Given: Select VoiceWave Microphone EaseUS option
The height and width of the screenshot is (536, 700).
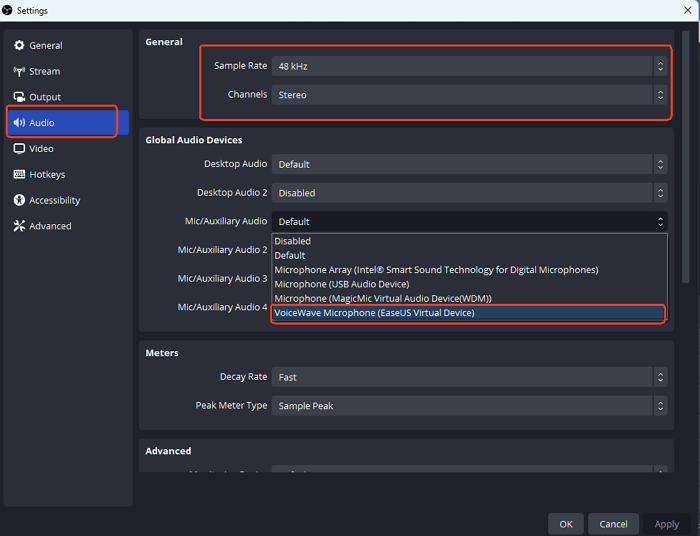Looking at the screenshot, I should click(469, 312).
